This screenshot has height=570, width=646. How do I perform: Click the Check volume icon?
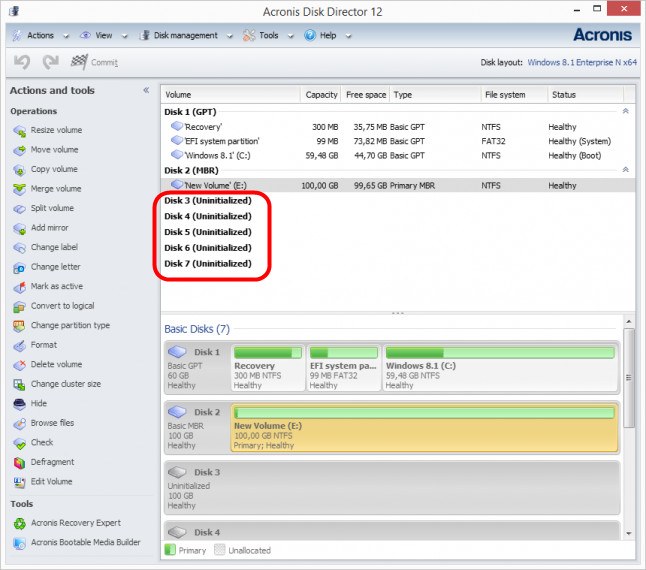19,443
